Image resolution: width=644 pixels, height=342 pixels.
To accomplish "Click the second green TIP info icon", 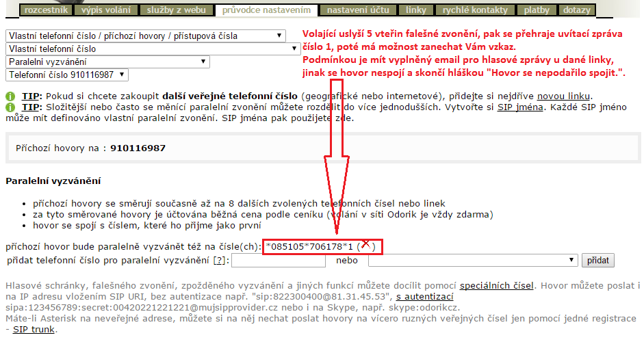I will coord(10,108).
